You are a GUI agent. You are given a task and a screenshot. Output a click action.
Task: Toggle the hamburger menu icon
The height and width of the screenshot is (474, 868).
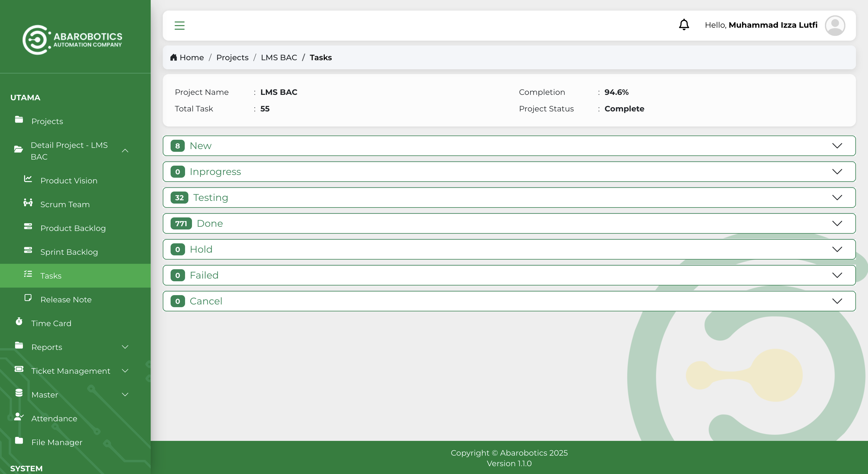pos(179,25)
